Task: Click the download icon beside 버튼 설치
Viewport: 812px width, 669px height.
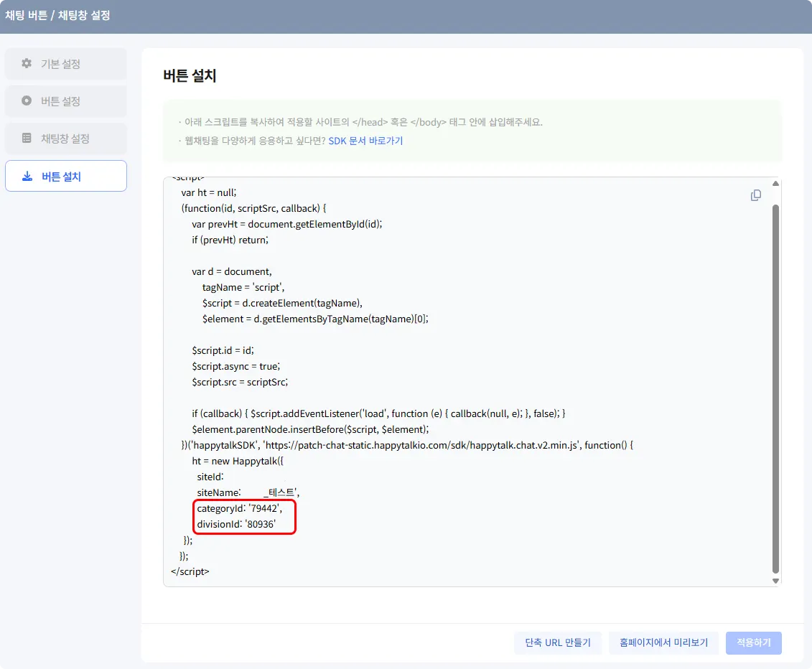Action: click(x=27, y=176)
